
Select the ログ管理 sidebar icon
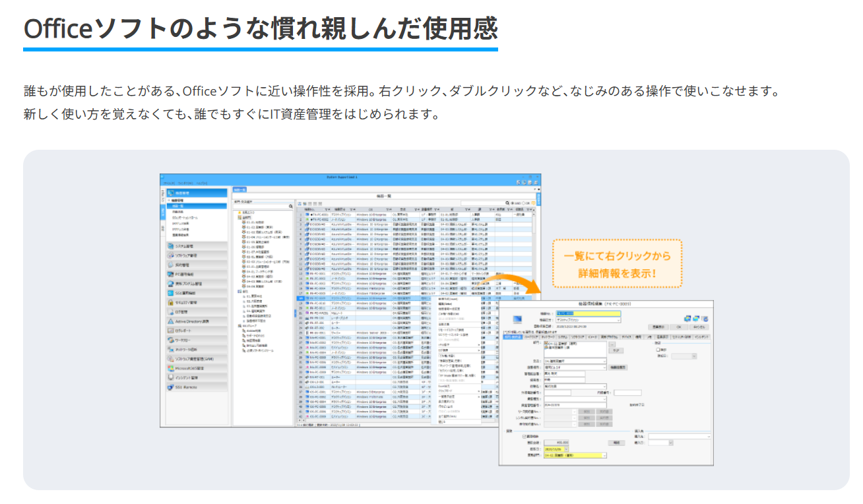(x=170, y=311)
